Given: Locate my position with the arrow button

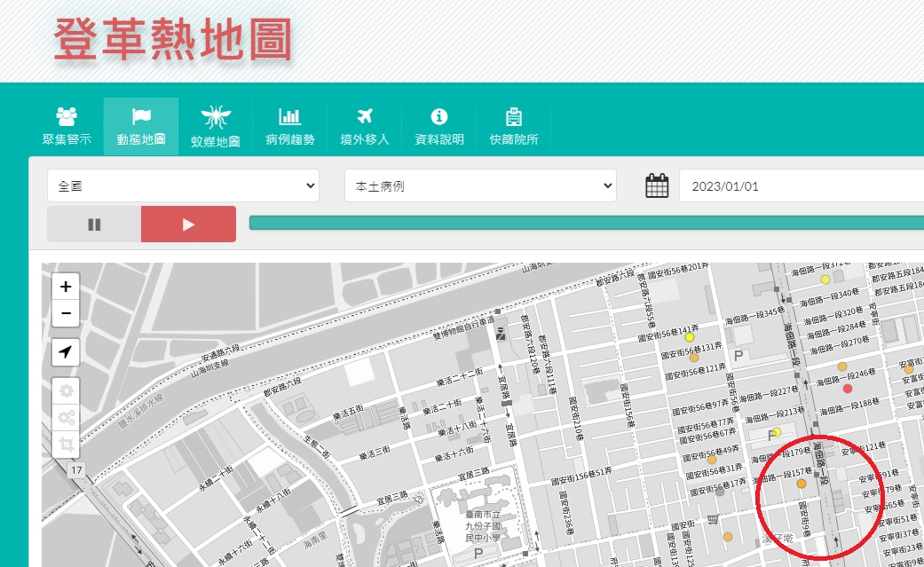Looking at the screenshot, I should pos(66,352).
